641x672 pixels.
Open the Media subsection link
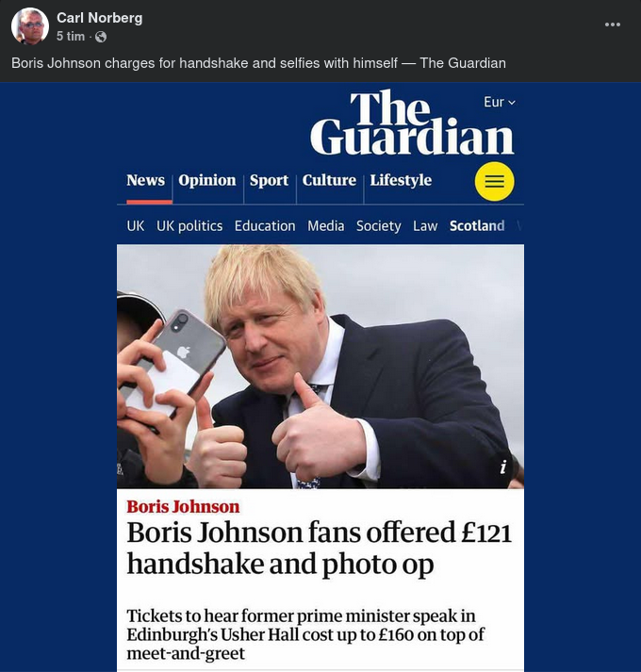pyautogui.click(x=326, y=226)
